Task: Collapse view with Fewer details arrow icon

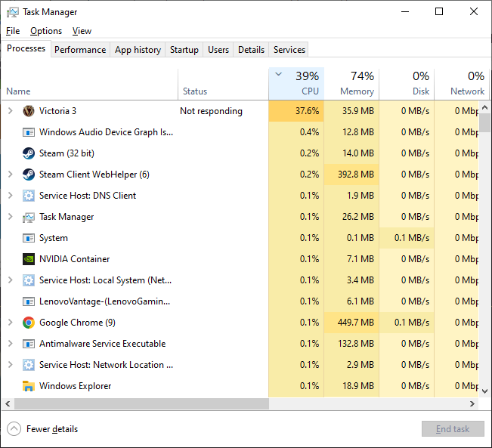Action: pyautogui.click(x=14, y=429)
